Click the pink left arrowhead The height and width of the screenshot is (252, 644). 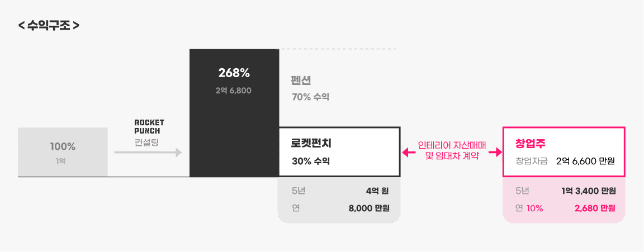click(x=405, y=153)
